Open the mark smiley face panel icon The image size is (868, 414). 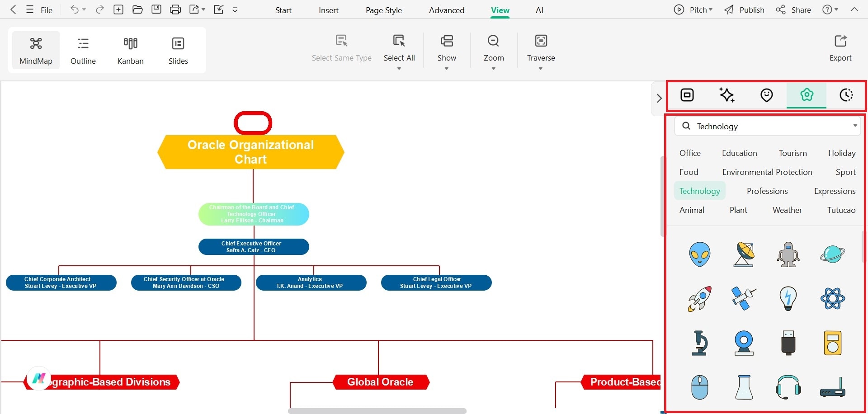click(x=767, y=95)
